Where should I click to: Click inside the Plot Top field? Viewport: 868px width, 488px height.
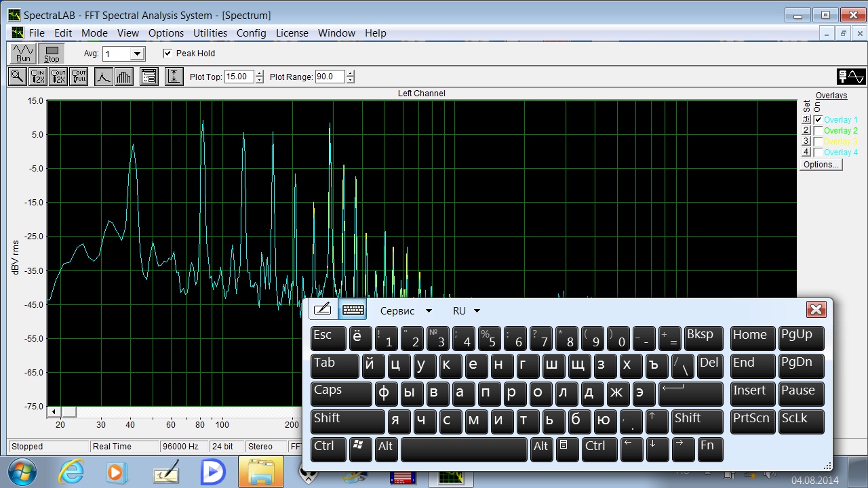[x=239, y=77]
